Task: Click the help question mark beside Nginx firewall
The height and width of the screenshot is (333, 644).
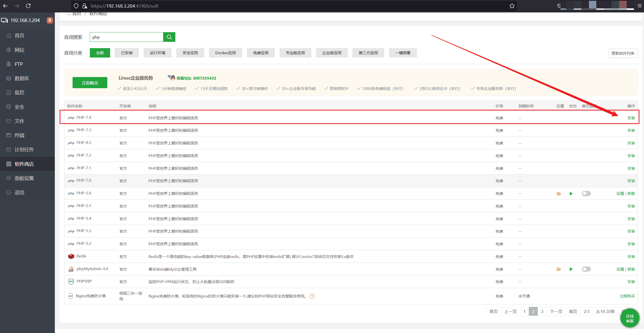Action: pyautogui.click(x=312, y=296)
